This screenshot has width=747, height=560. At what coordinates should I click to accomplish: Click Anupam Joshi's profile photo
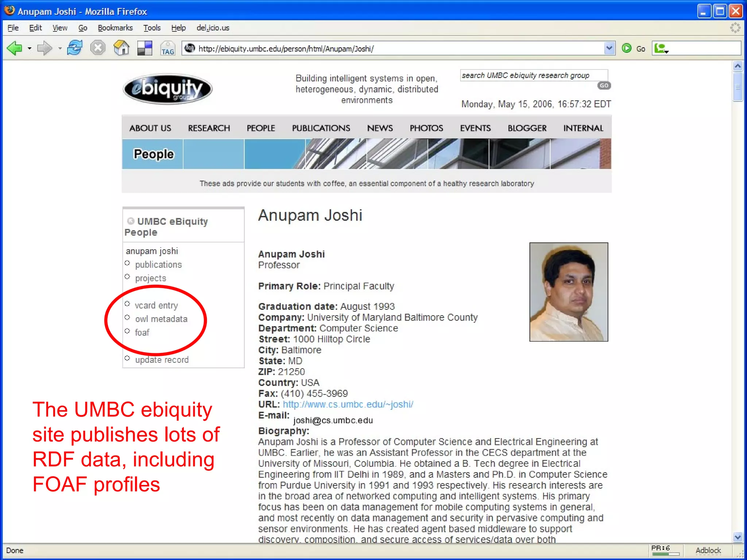(x=568, y=292)
